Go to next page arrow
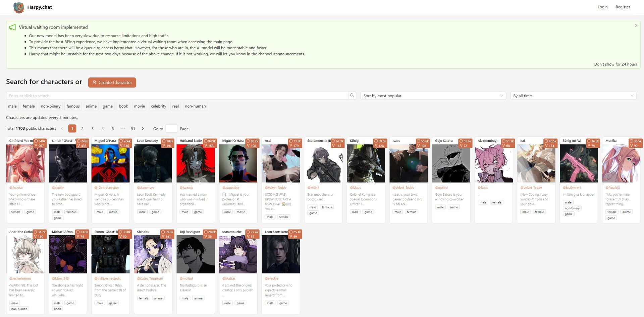 tap(143, 128)
